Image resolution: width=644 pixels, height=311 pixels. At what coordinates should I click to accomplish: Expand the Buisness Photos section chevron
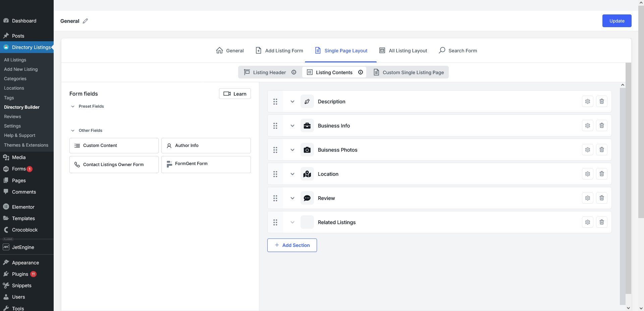[x=292, y=150]
